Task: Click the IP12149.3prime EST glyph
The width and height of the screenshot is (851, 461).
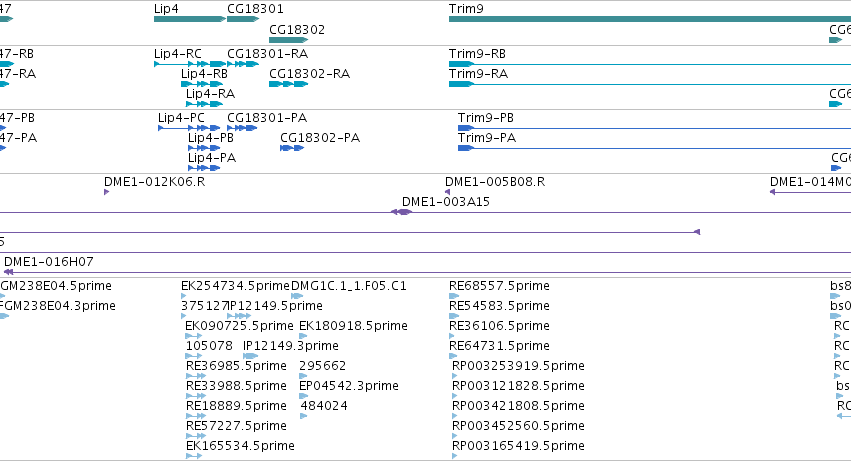Action: 250,356
